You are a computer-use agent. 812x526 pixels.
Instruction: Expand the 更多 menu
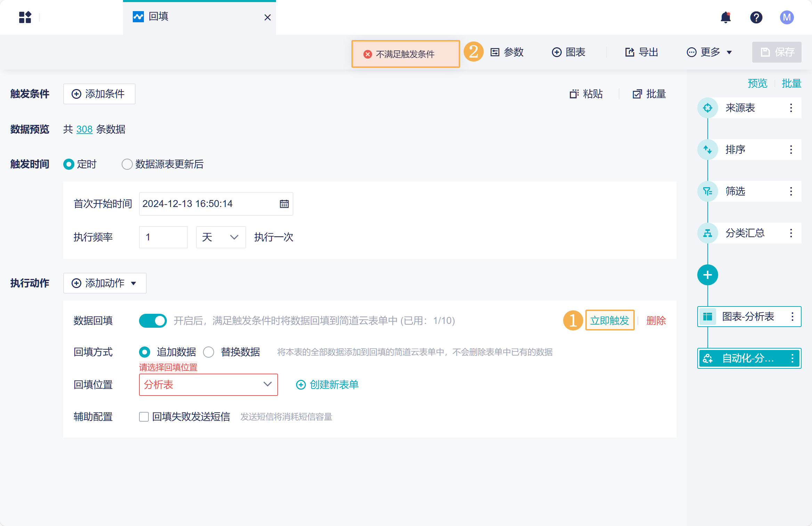click(x=709, y=52)
